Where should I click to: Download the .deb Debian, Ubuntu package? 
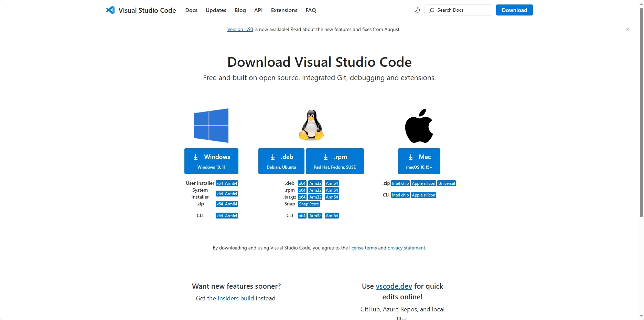pyautogui.click(x=281, y=161)
